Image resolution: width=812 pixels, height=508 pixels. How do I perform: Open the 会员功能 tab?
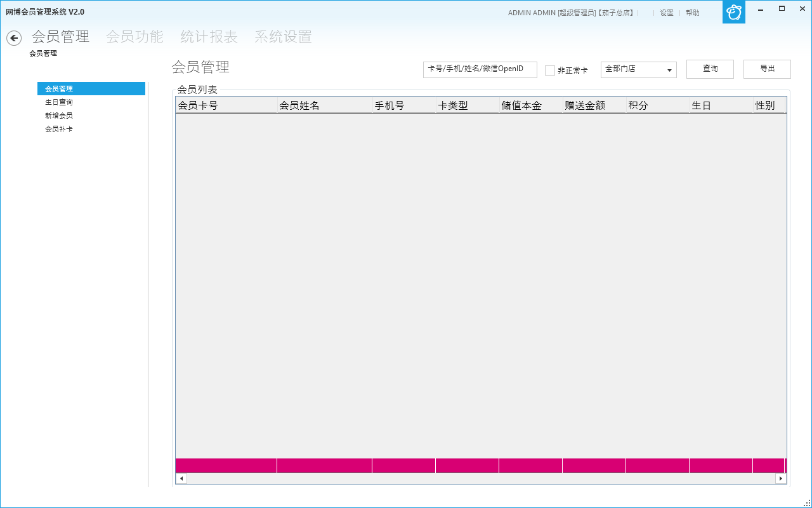tap(134, 37)
